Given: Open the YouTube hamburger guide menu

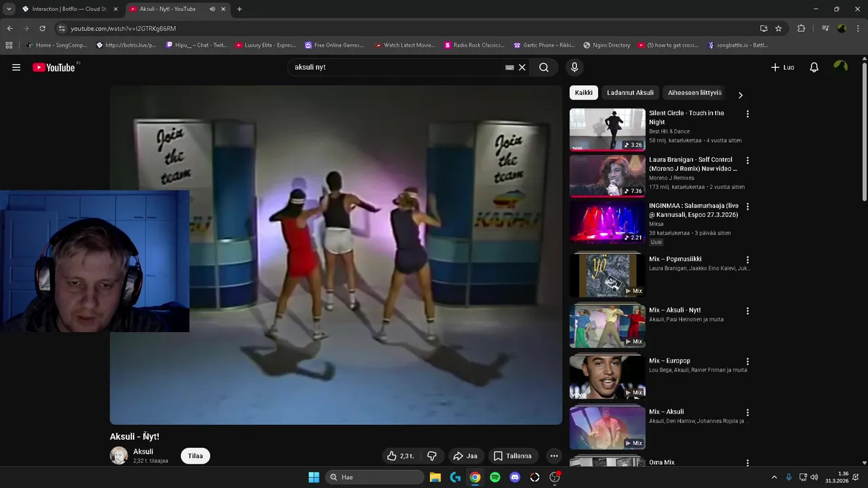Looking at the screenshot, I should pos(16,67).
